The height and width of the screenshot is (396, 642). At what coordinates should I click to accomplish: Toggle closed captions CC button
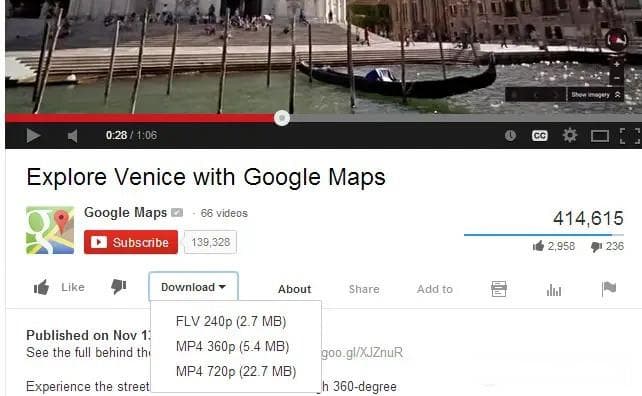point(540,136)
